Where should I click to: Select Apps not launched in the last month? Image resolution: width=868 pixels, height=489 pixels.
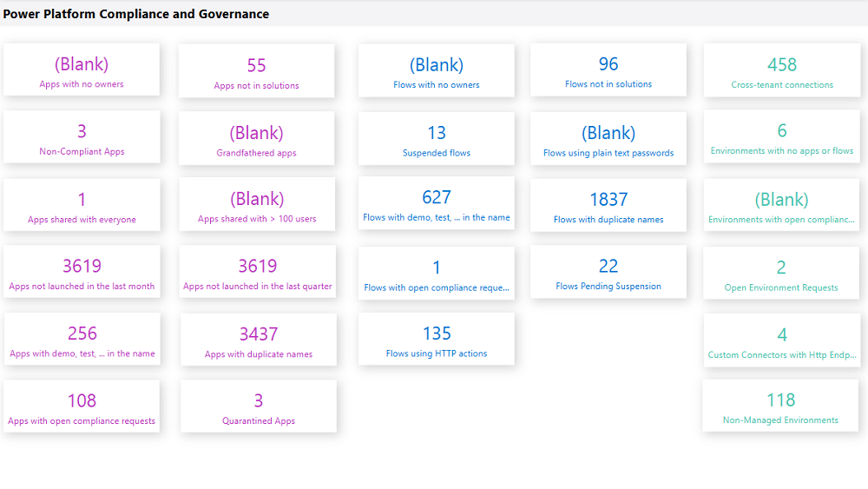point(82,271)
